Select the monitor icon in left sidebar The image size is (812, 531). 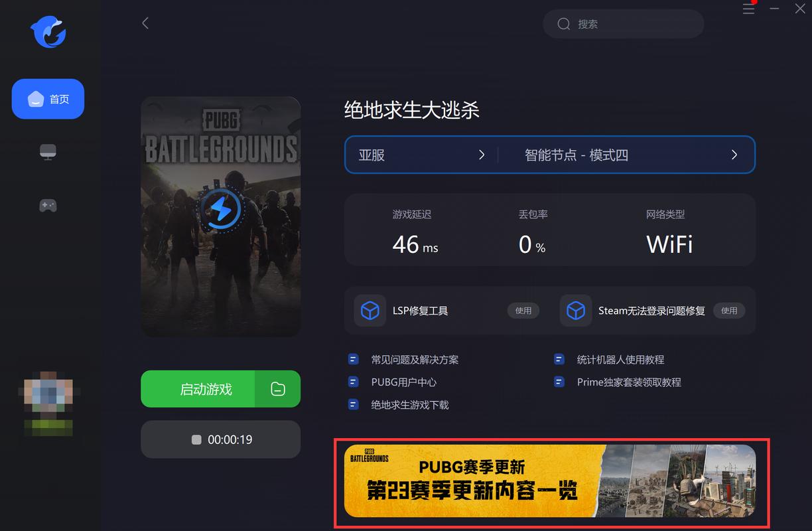click(48, 151)
